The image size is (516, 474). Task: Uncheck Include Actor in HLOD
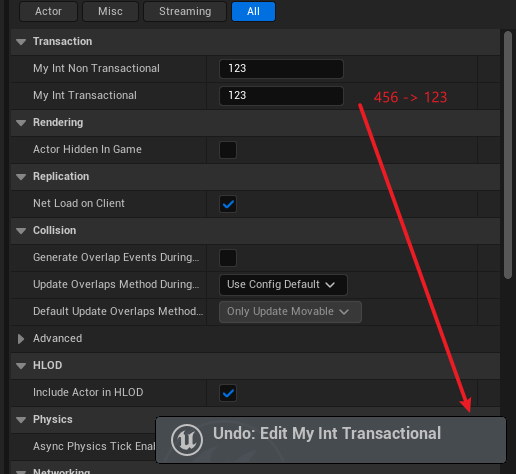[228, 393]
